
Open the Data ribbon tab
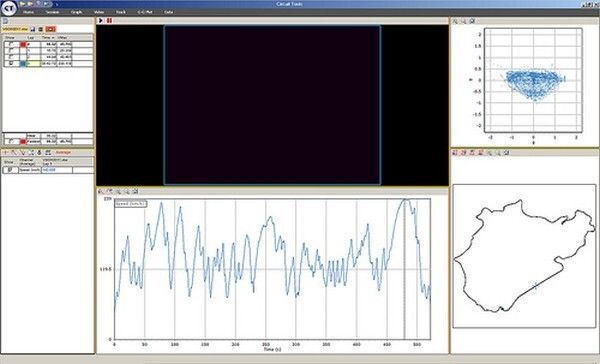click(168, 12)
